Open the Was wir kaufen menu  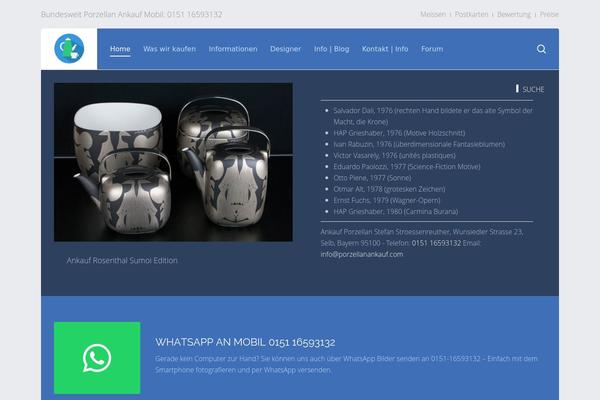[170, 49]
